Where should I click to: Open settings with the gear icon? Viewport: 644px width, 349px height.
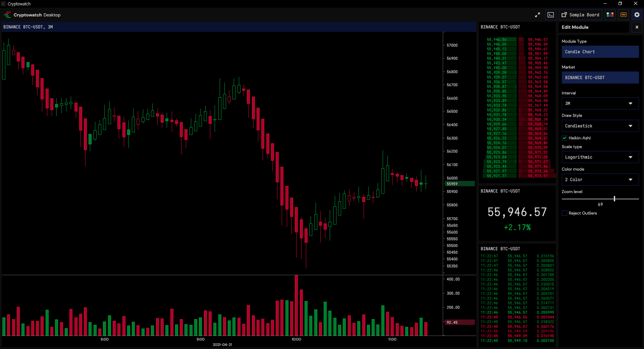[637, 15]
